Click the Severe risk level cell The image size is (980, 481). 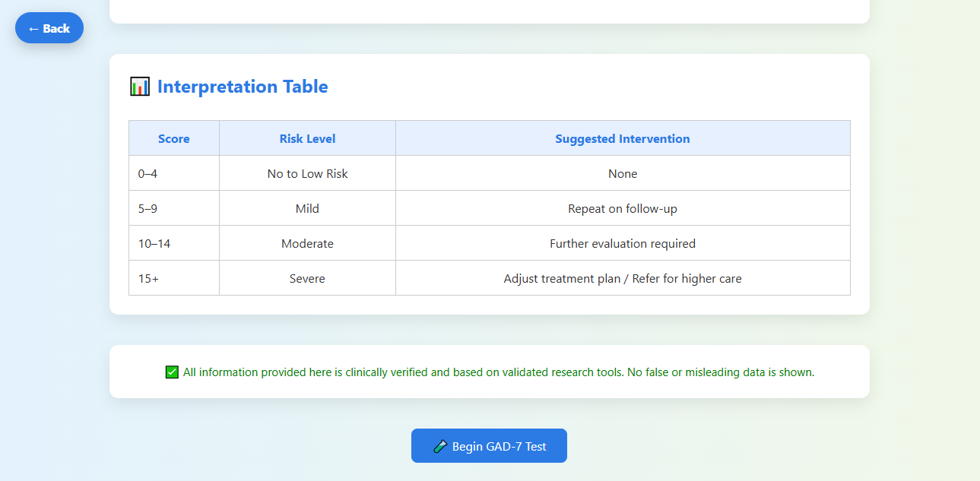coord(307,278)
